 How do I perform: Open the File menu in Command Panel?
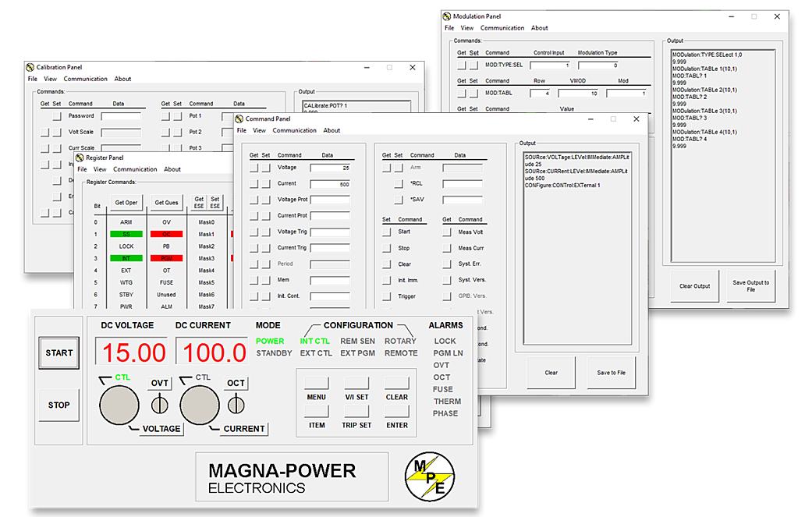tap(242, 130)
